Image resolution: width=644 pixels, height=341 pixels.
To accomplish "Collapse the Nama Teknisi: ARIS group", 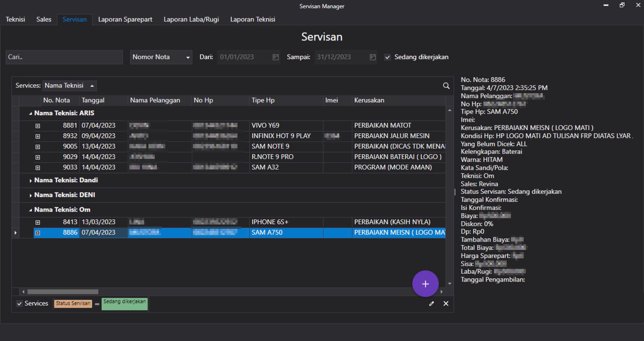I will (30, 113).
